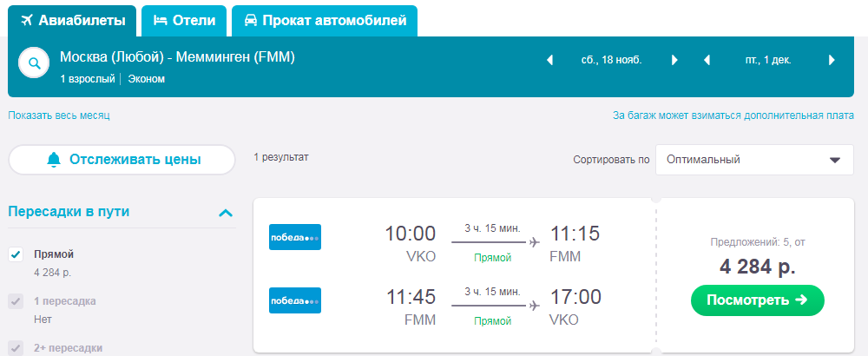Click the Москва - Мемминген route search field
The height and width of the screenshot is (356, 868).
(x=177, y=57)
